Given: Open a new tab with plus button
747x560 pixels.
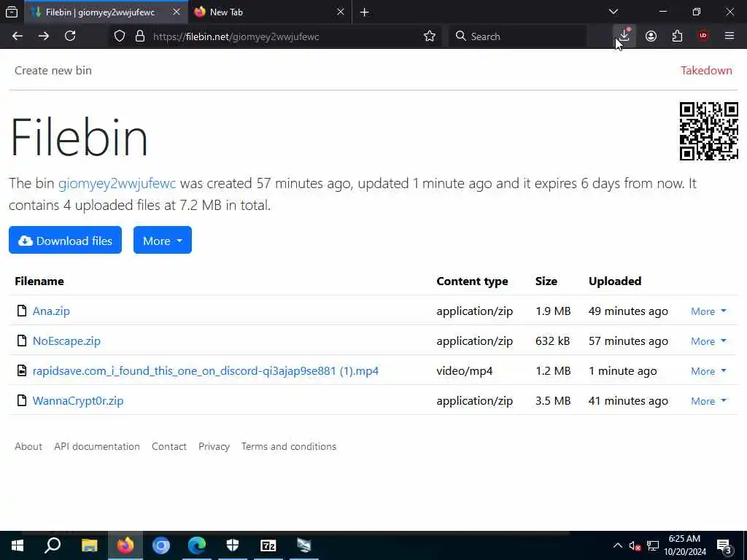Looking at the screenshot, I should [365, 12].
